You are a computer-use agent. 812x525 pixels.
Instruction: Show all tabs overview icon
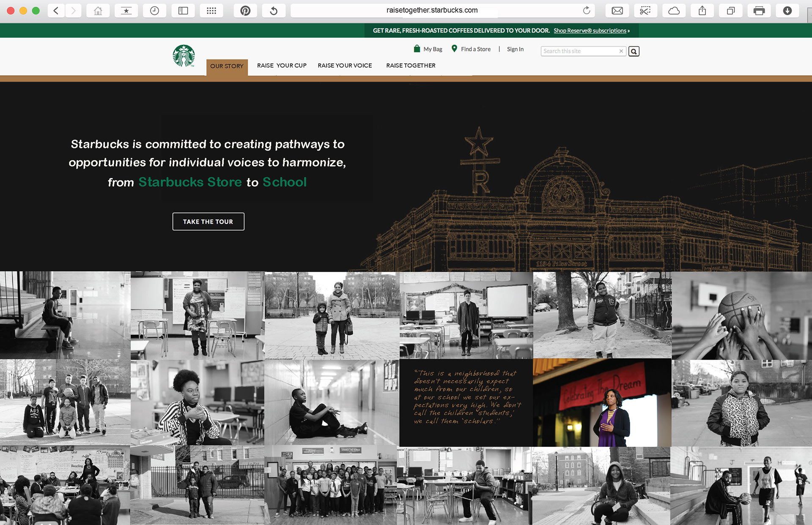[730, 11]
